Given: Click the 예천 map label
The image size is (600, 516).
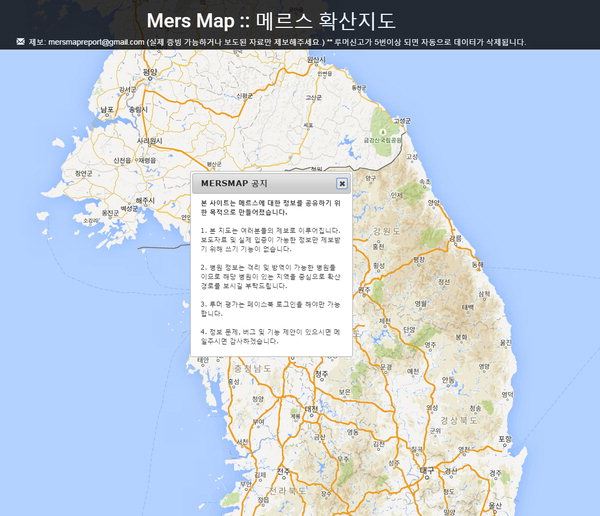Looking at the screenshot, I should (x=413, y=371).
